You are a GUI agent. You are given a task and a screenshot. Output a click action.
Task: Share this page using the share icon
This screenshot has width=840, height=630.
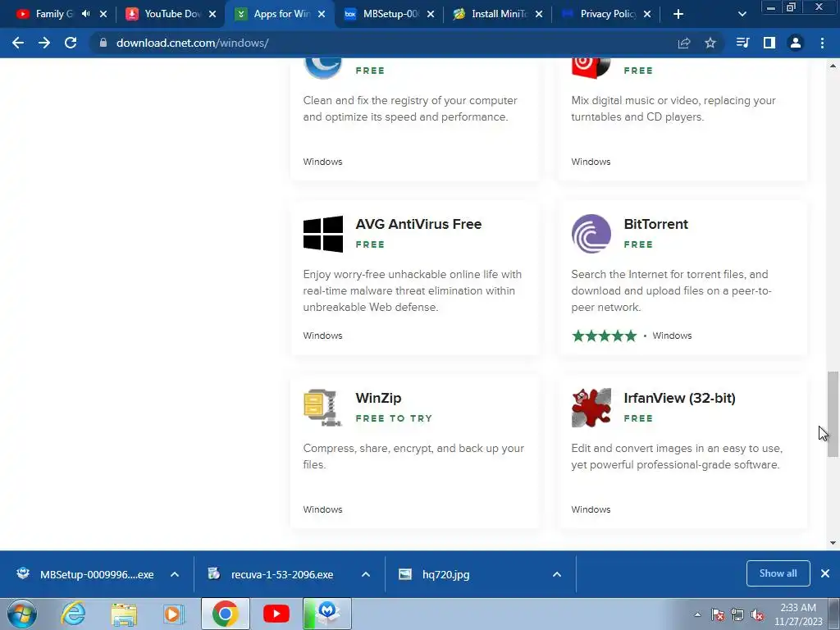684,43
